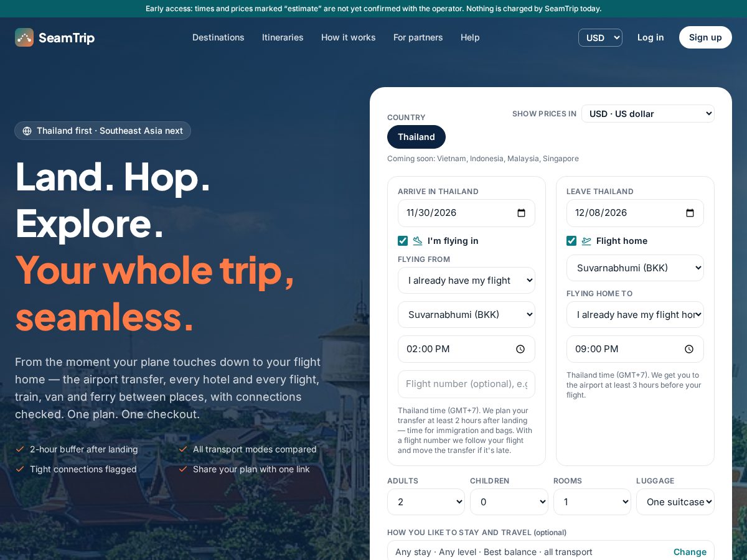Viewport: 747px width, 560px height.
Task: Open the Children dropdown
Action: click(509, 502)
